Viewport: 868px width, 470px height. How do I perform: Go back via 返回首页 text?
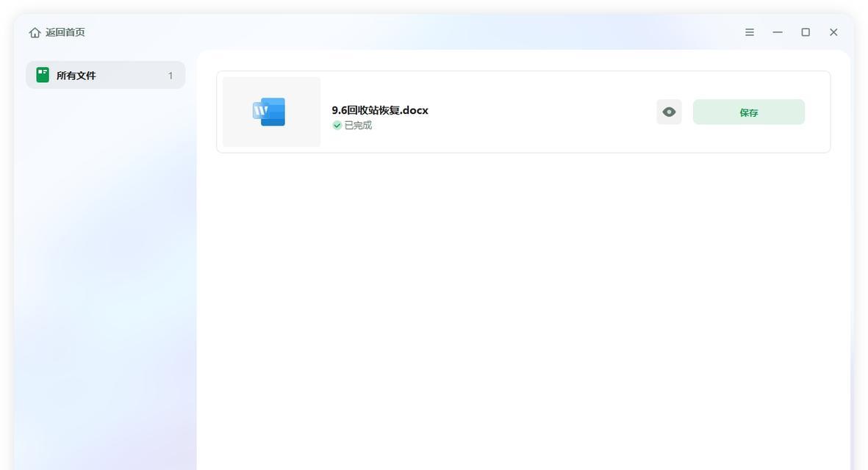click(x=65, y=32)
